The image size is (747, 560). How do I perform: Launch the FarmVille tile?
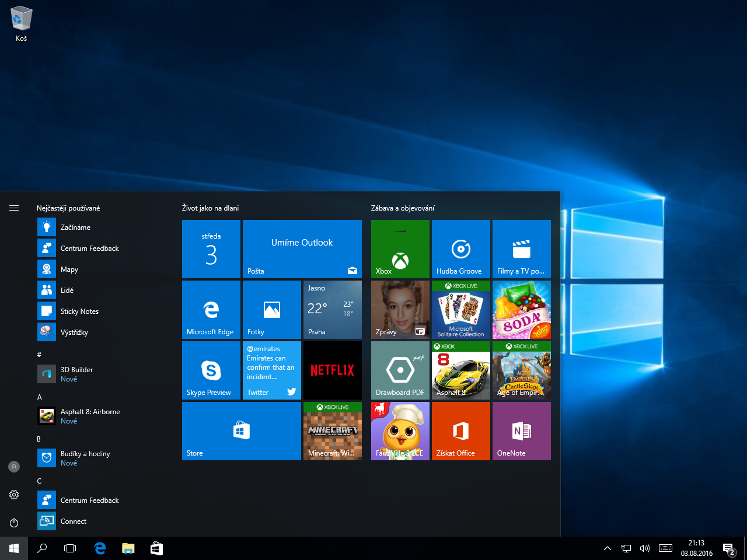(400, 431)
